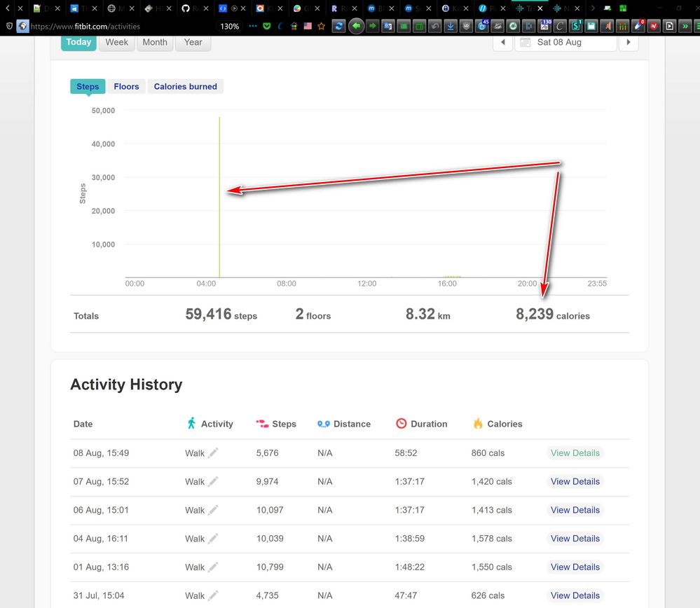View Details for the 06 Aug walk

(x=575, y=510)
